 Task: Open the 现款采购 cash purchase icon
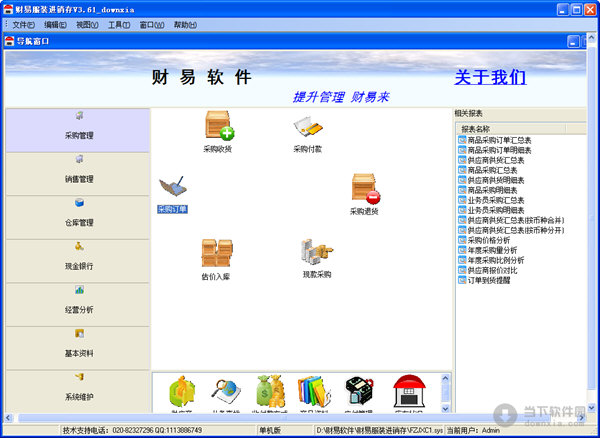pos(316,253)
